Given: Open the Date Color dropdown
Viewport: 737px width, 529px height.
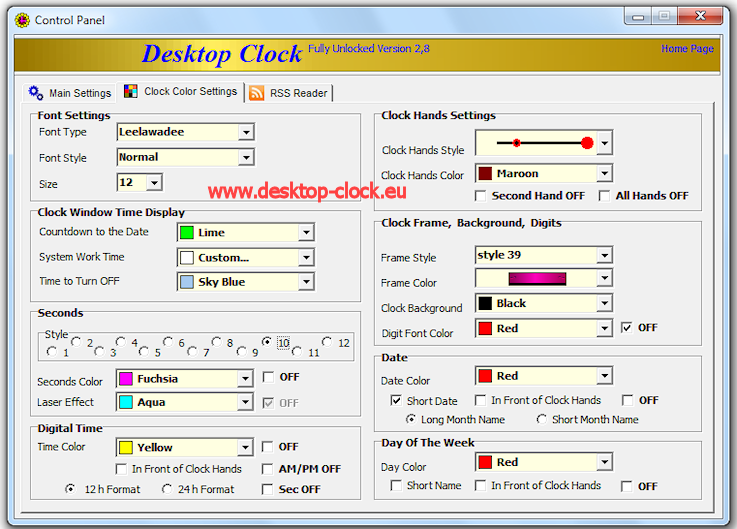Looking at the screenshot, I should point(604,376).
